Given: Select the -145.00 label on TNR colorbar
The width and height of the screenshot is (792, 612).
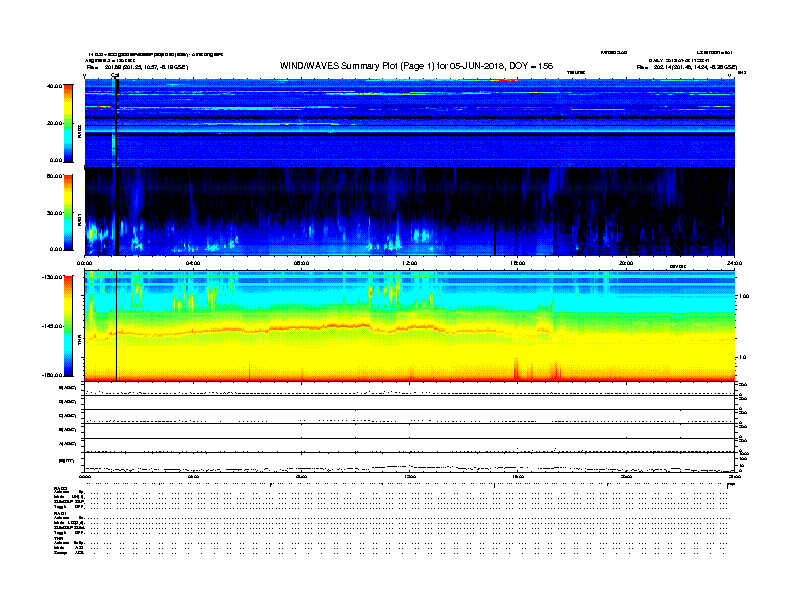Looking at the screenshot, I should (53, 326).
